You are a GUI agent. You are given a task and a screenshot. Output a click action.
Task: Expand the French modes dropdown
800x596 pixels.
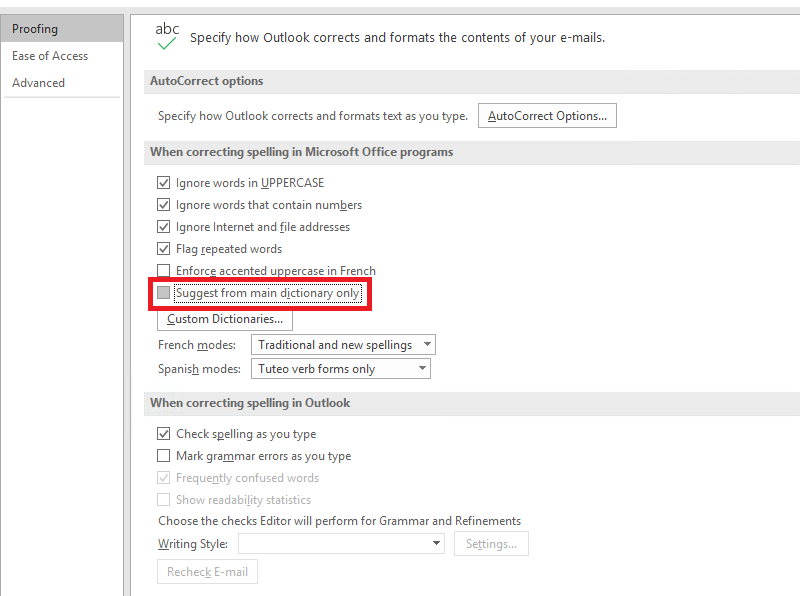343,345
